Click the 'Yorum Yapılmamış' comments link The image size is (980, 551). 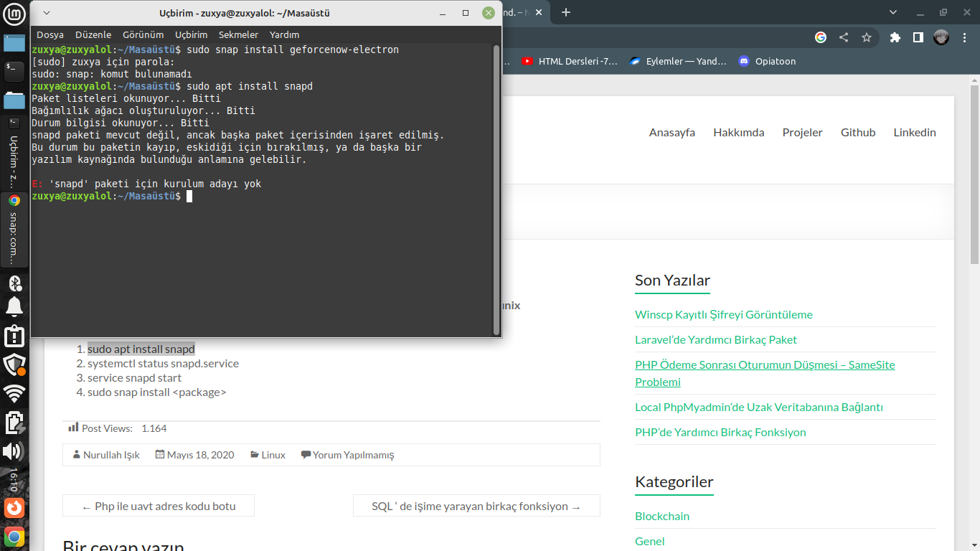point(353,455)
